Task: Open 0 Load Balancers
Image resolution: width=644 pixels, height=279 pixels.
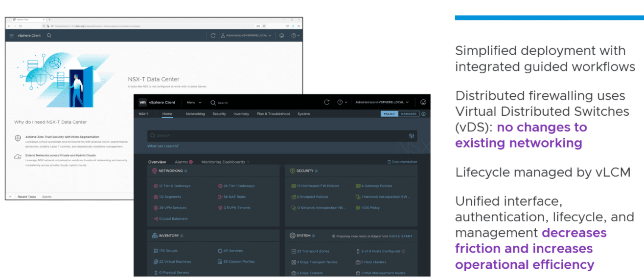Action: tap(170, 219)
